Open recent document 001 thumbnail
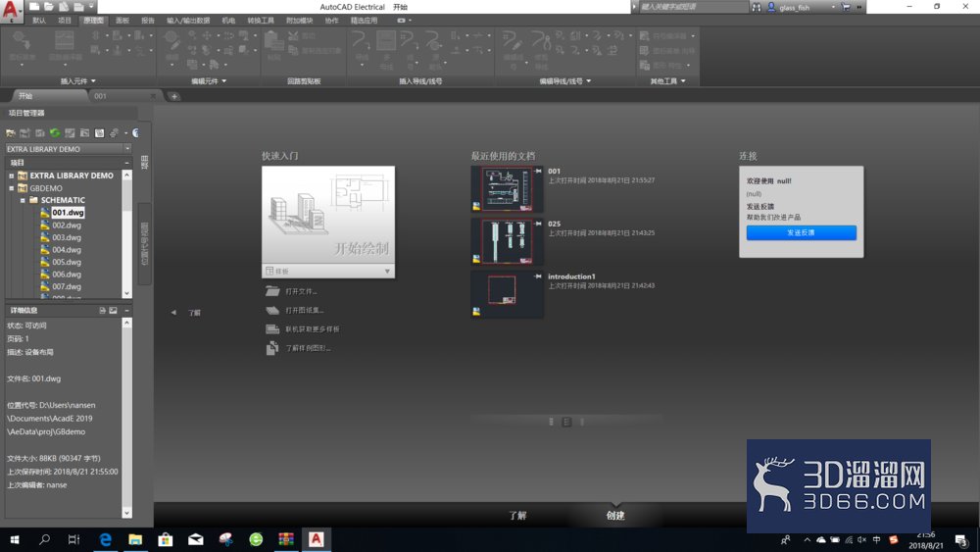 (507, 189)
